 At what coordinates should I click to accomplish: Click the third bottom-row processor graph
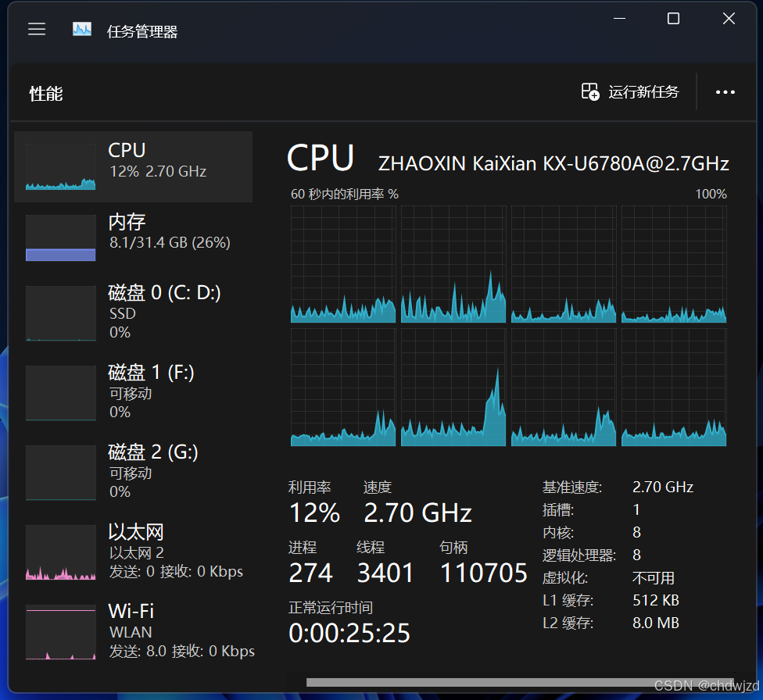564,387
